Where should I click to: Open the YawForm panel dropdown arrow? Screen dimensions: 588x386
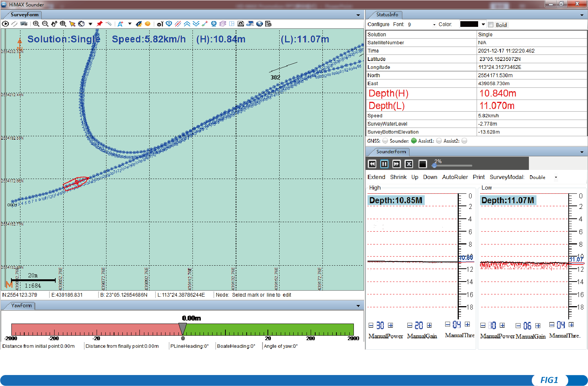(x=358, y=306)
